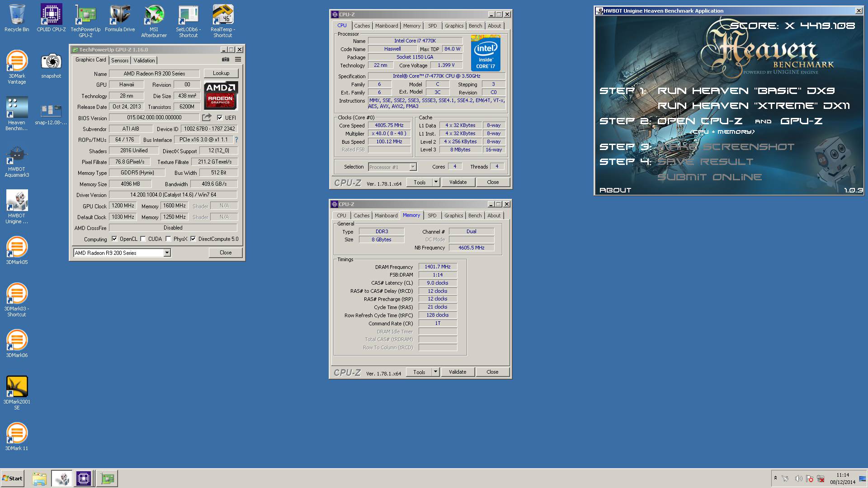
Task: Switch to Validation tab in GPU-Z
Action: click(x=144, y=60)
